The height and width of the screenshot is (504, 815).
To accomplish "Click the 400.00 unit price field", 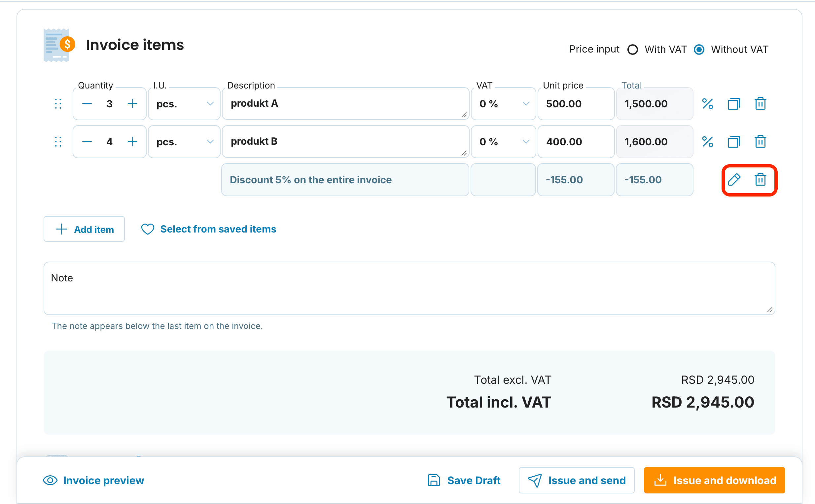I will [576, 142].
